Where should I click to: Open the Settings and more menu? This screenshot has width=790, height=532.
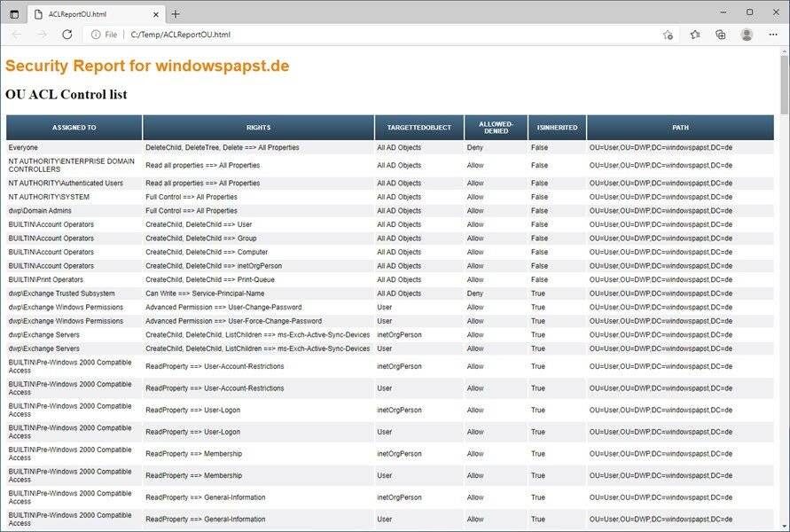773,35
